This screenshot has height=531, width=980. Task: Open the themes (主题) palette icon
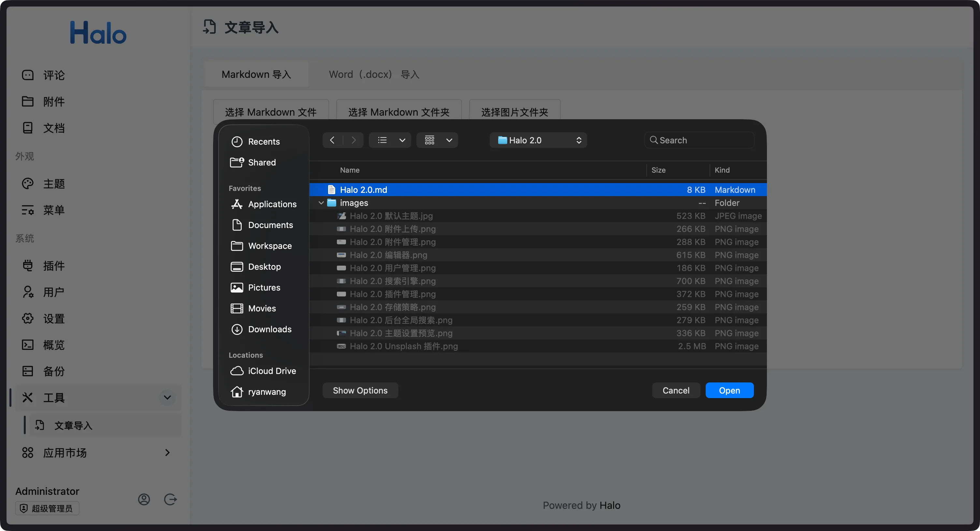pyautogui.click(x=27, y=184)
